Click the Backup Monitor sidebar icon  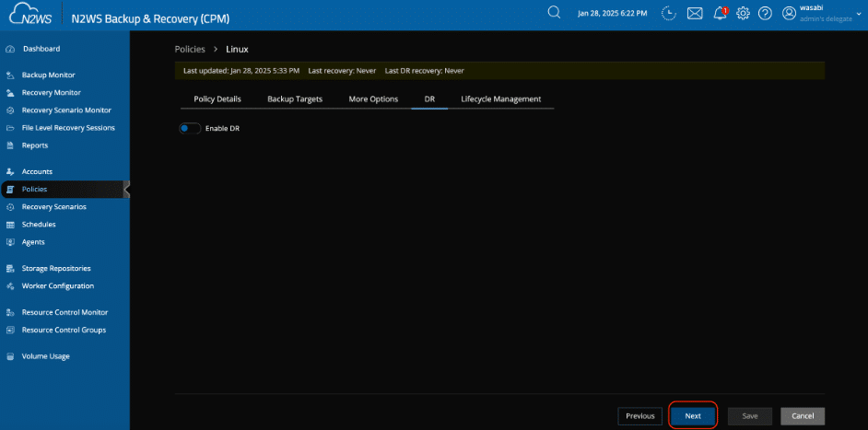(x=9, y=76)
